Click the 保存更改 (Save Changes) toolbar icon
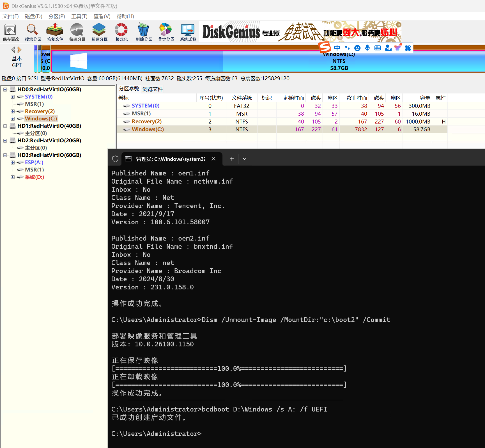Image resolution: width=485 pixels, height=448 pixels. 11,32
